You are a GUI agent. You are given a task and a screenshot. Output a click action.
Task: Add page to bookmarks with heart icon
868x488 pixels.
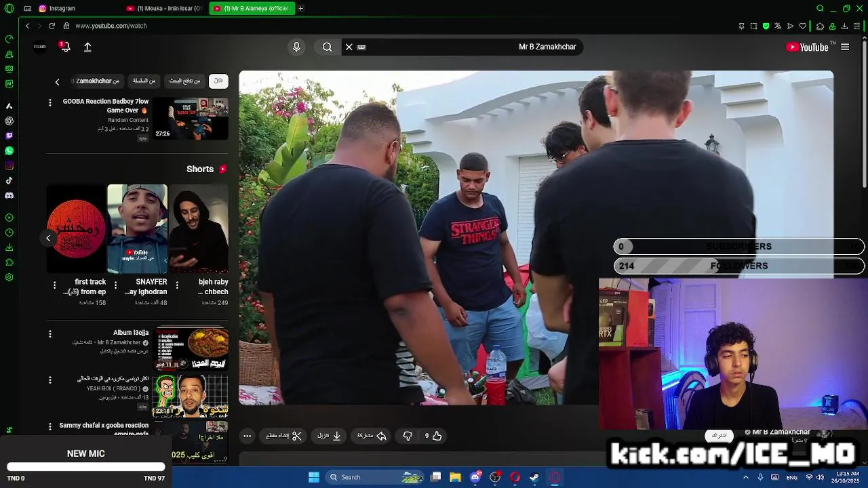[803, 26]
